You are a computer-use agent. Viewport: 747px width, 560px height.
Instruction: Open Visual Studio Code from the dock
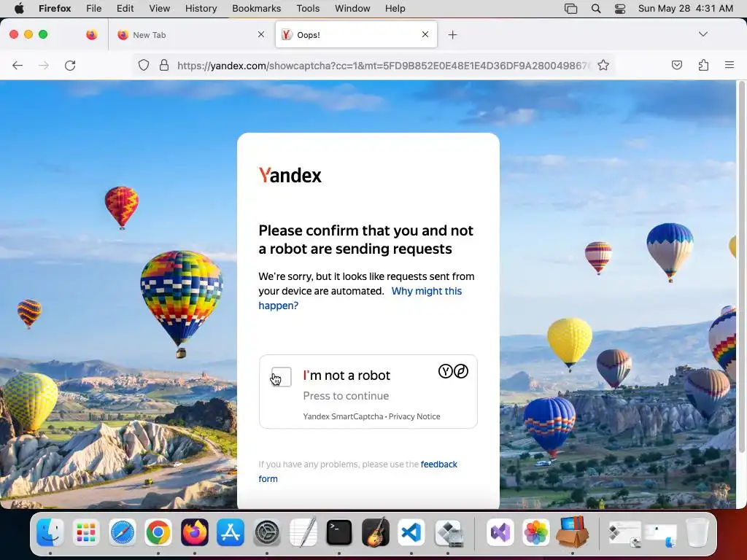411,532
